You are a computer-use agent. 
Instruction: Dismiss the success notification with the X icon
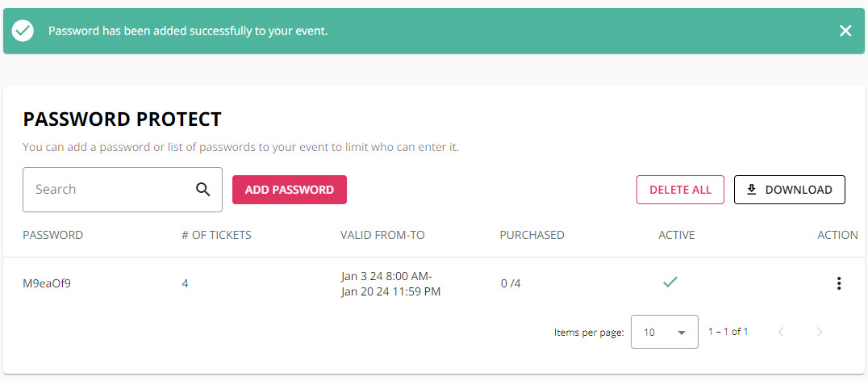click(845, 31)
